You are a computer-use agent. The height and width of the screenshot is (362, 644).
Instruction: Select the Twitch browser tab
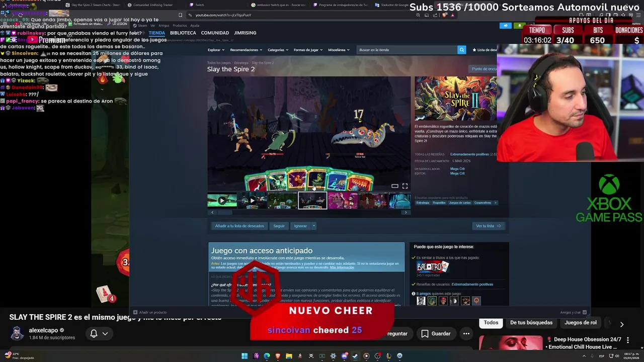199,5
